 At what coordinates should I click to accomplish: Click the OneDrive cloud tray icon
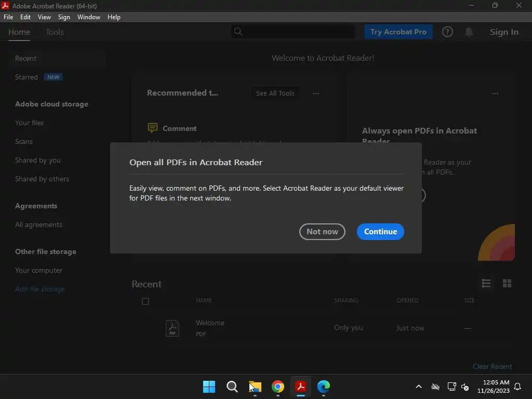435,387
